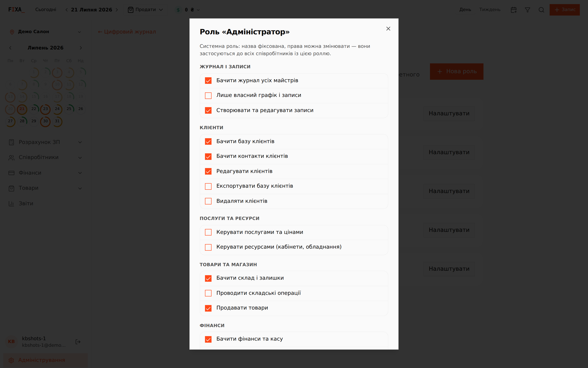Uncheck «Бачити базу клієнтів»

208,142
